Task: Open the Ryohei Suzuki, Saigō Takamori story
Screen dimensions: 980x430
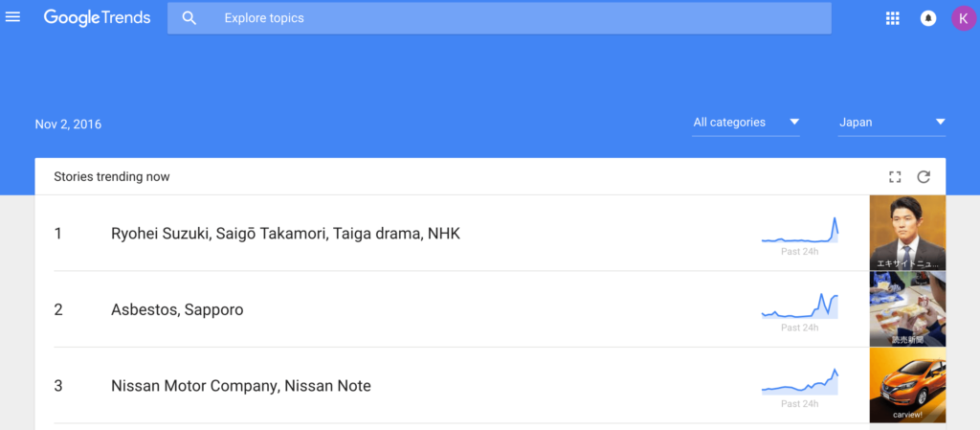Action: pyautogui.click(x=285, y=234)
